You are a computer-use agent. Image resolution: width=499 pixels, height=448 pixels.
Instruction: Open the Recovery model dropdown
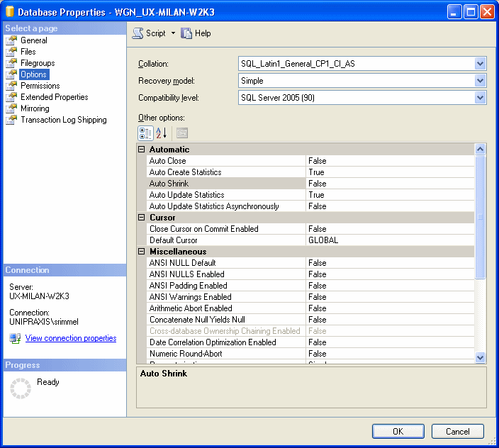[480, 81]
